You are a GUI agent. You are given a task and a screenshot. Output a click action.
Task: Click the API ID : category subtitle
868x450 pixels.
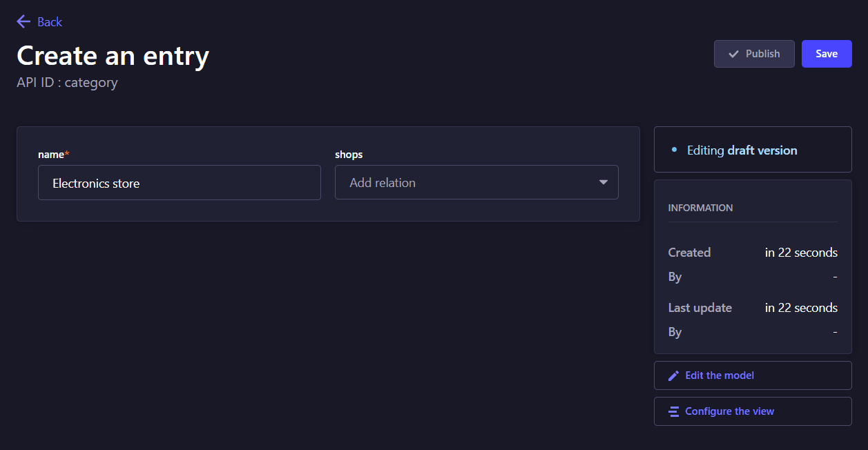point(67,83)
